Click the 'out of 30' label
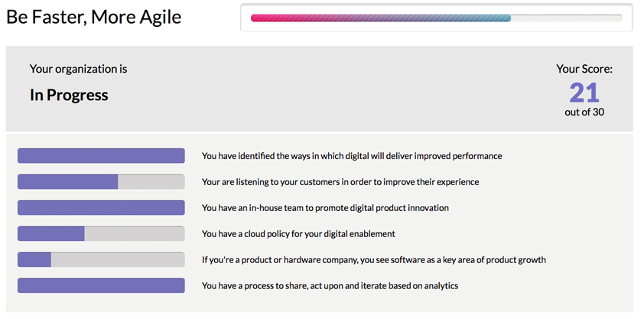 (584, 112)
